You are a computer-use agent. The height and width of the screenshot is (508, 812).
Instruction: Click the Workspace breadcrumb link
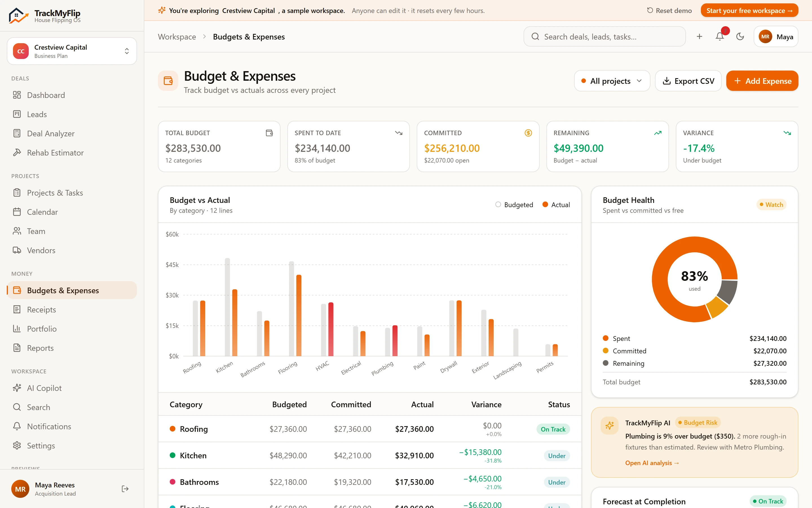[177, 37]
